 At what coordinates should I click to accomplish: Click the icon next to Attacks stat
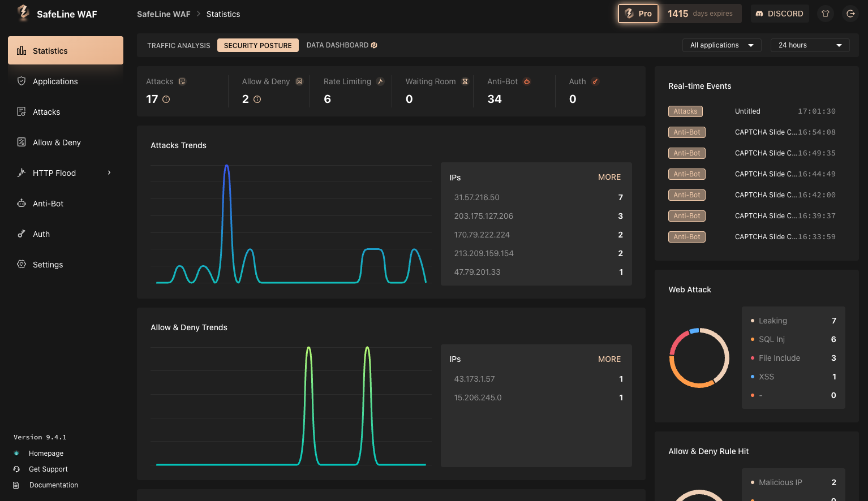pyautogui.click(x=182, y=81)
